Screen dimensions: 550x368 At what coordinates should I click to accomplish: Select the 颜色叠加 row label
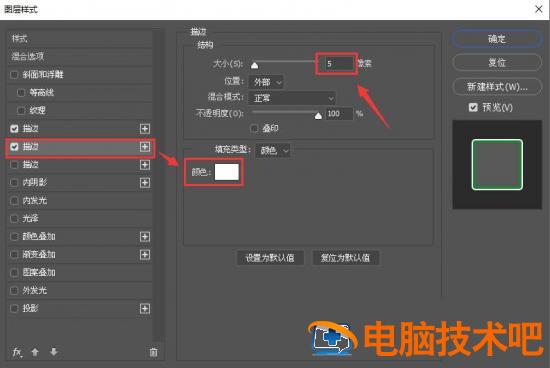point(39,236)
